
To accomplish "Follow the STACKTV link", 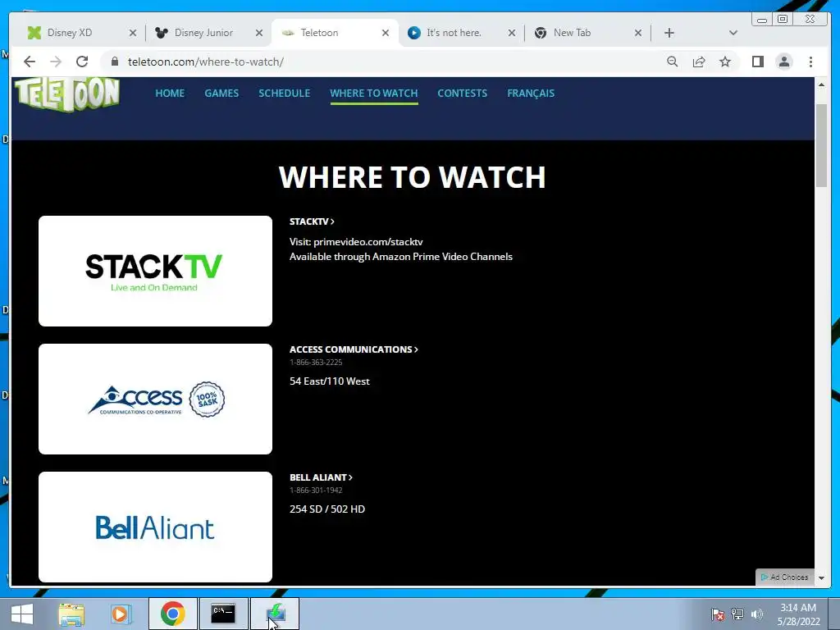I will point(312,221).
